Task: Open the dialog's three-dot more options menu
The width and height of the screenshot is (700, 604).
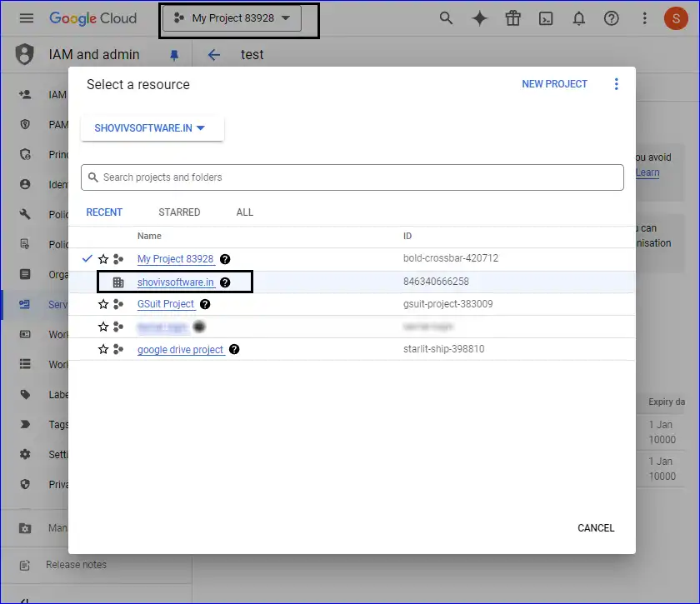Action: point(617,84)
